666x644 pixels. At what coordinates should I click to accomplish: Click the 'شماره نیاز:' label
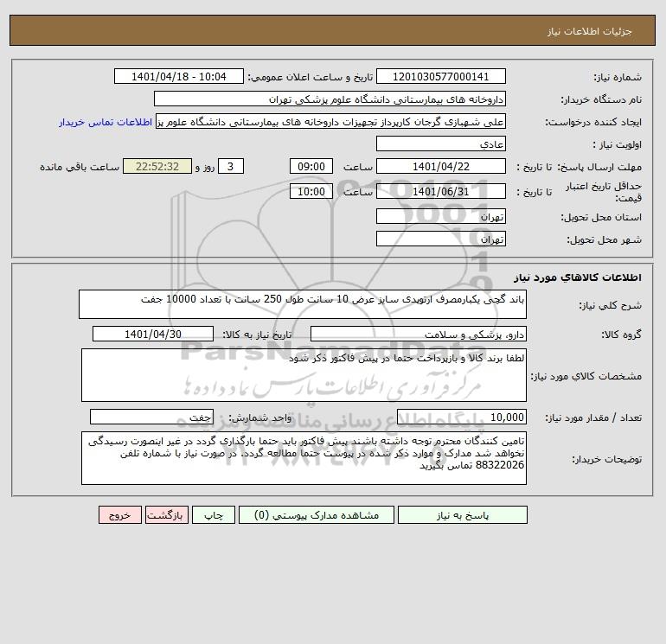[x=618, y=77]
